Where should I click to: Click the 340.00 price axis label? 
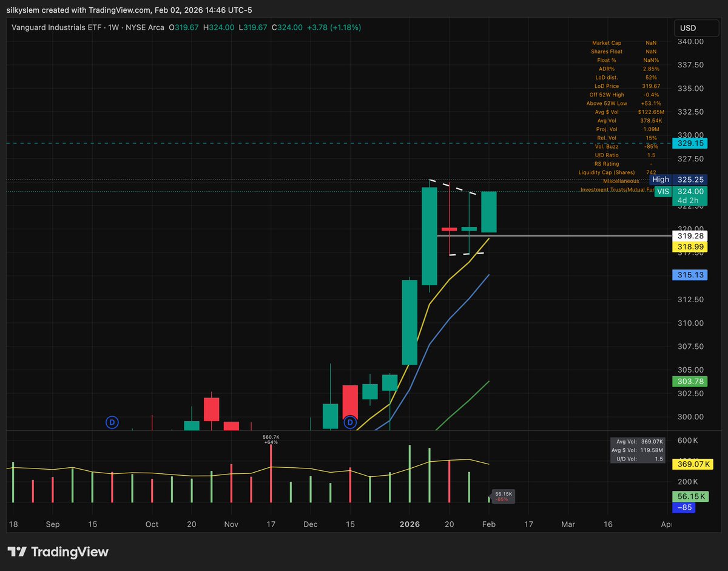(691, 41)
